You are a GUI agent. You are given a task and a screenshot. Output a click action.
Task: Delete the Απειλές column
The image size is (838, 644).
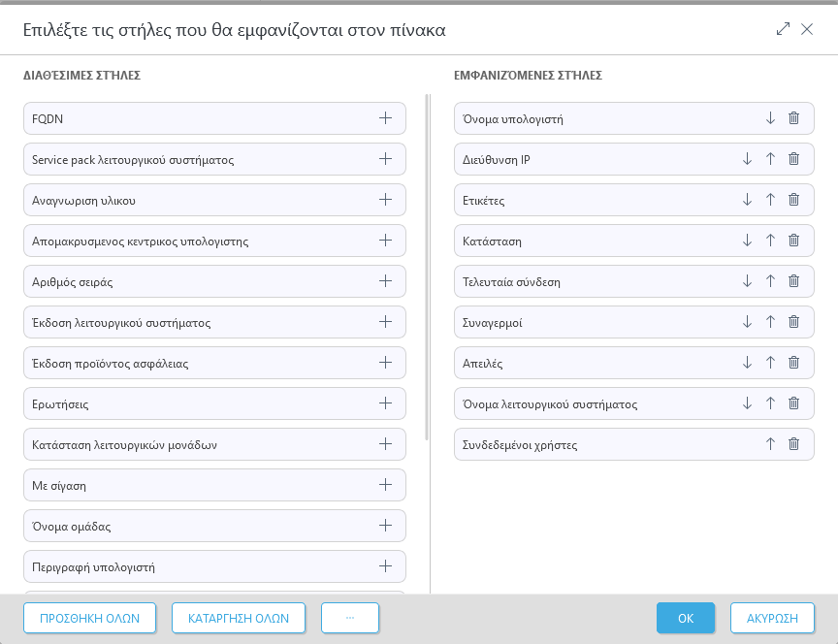(x=793, y=363)
